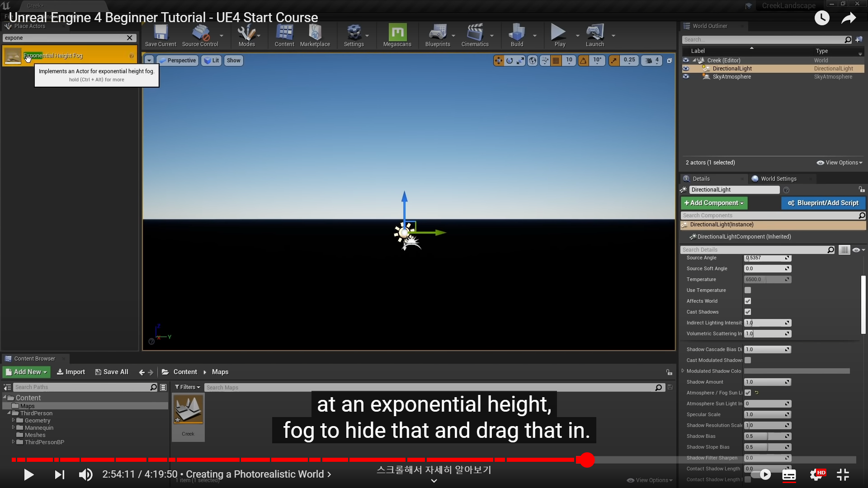The height and width of the screenshot is (488, 868).
Task: Uncheck the Cast Shadows checkbox
Action: pyautogui.click(x=748, y=312)
